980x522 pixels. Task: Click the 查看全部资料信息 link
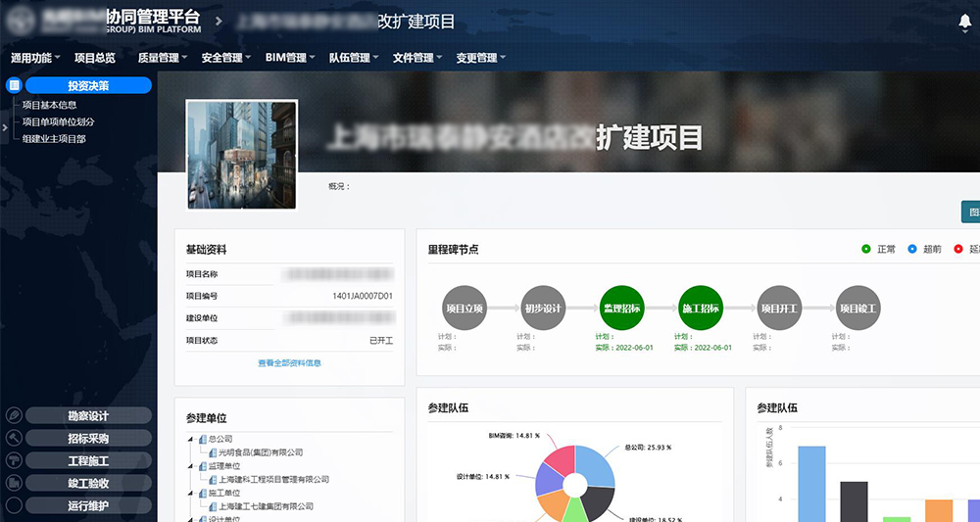pos(289,362)
